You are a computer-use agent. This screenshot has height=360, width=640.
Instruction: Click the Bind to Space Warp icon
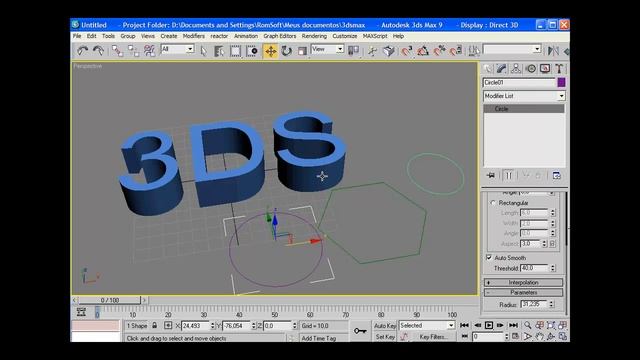(149, 51)
